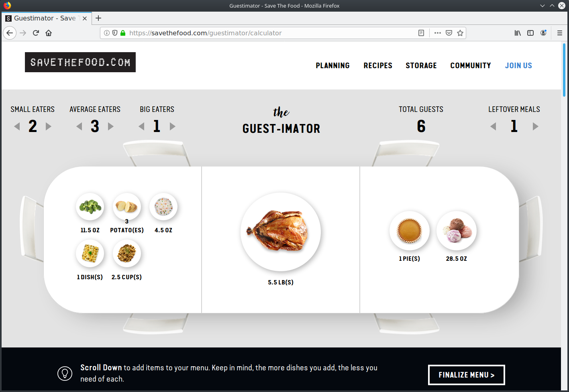569x392 pixels.
Task: Increase the Small Eaters count
Action: tap(49, 126)
